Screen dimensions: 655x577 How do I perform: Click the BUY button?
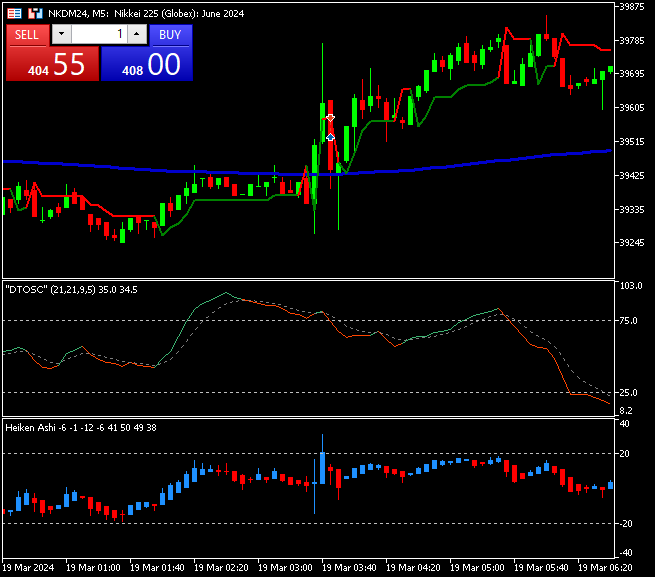pyautogui.click(x=170, y=35)
